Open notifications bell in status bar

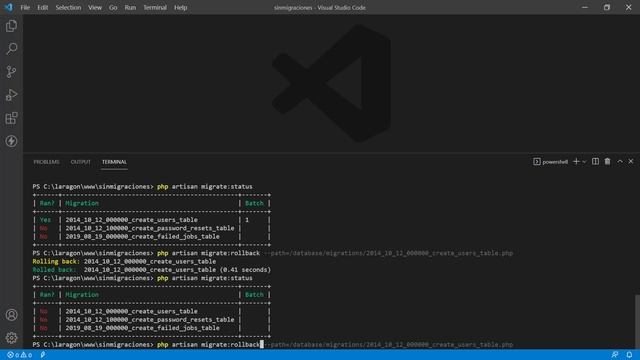point(629,355)
